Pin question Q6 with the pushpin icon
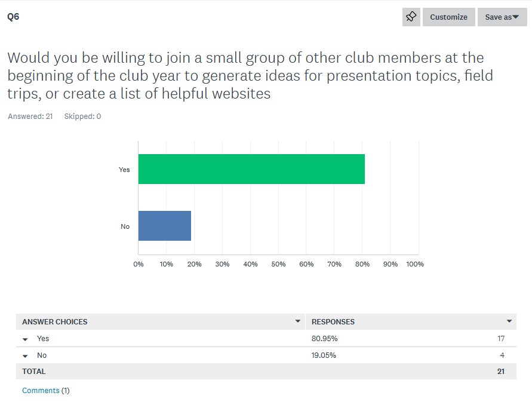The height and width of the screenshot is (417, 532). pyautogui.click(x=411, y=17)
